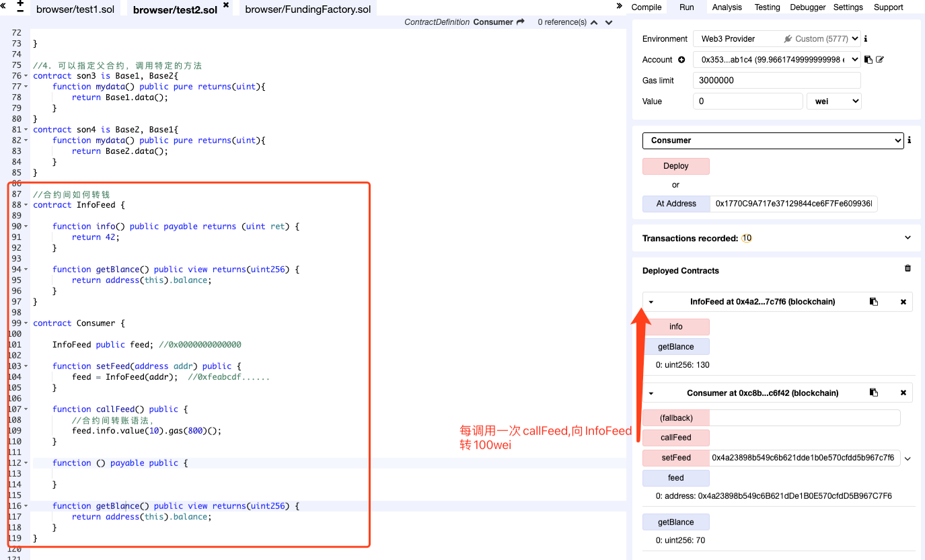Collapse the file panel with the left double-chevron
Screen dimensions: 925x560
click(4, 5)
